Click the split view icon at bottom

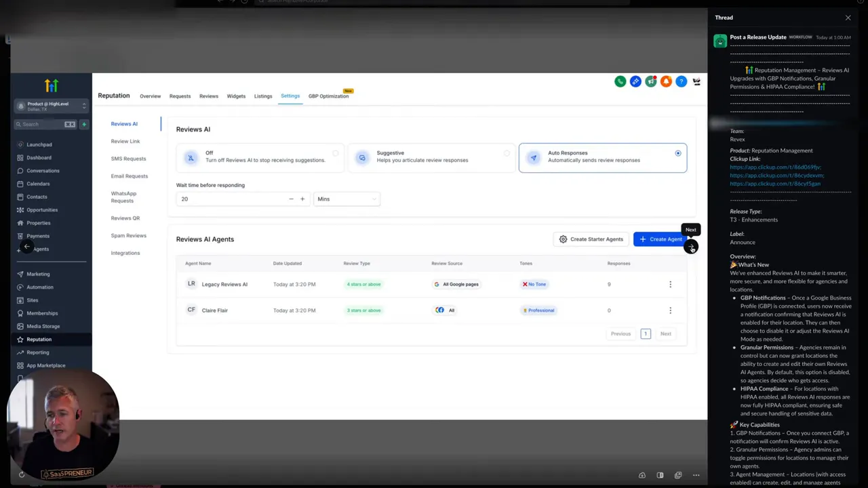[x=660, y=475]
